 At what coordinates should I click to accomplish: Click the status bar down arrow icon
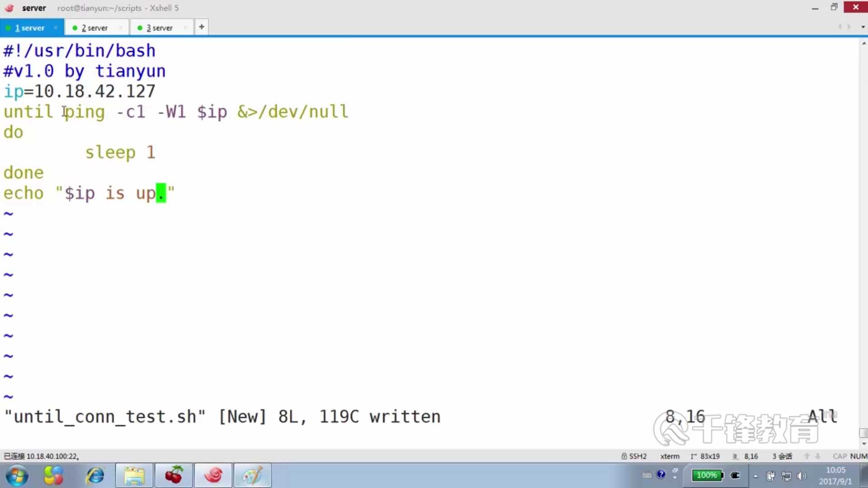click(818, 456)
